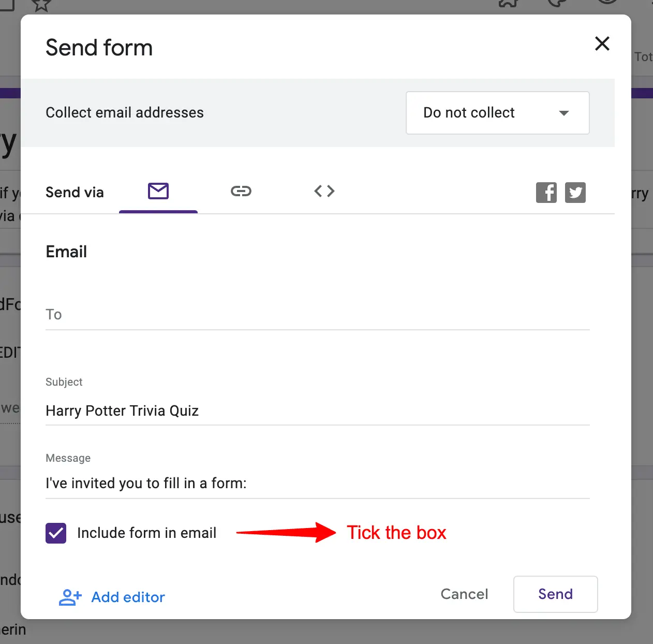The image size is (653, 644).
Task: Share the form on Twitter
Action: (575, 192)
